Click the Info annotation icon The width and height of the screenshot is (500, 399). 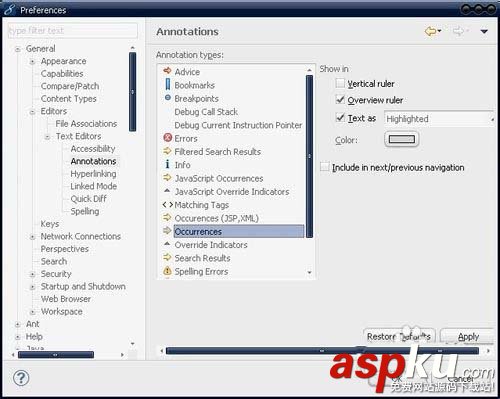point(167,164)
